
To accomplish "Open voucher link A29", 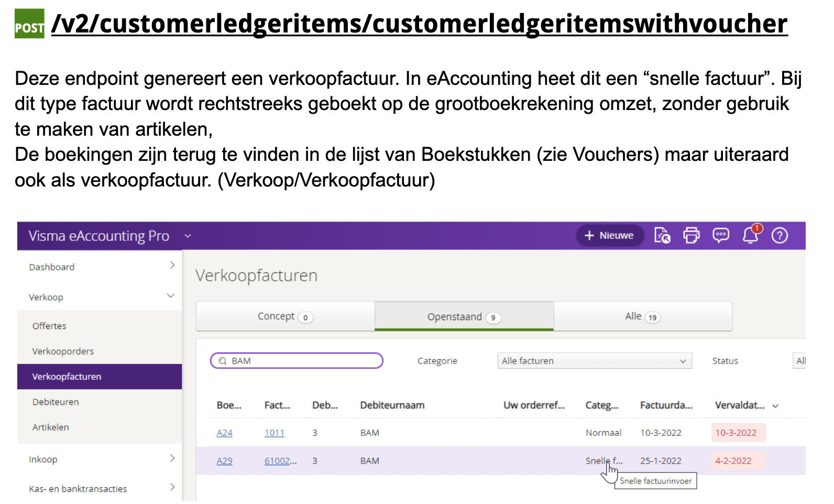I will click(x=224, y=461).
